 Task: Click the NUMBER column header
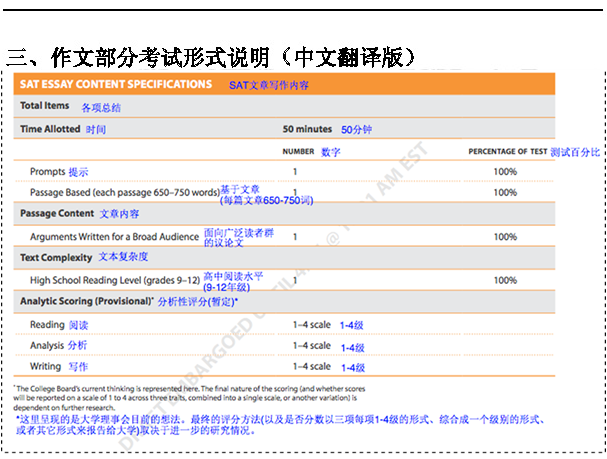(x=298, y=152)
